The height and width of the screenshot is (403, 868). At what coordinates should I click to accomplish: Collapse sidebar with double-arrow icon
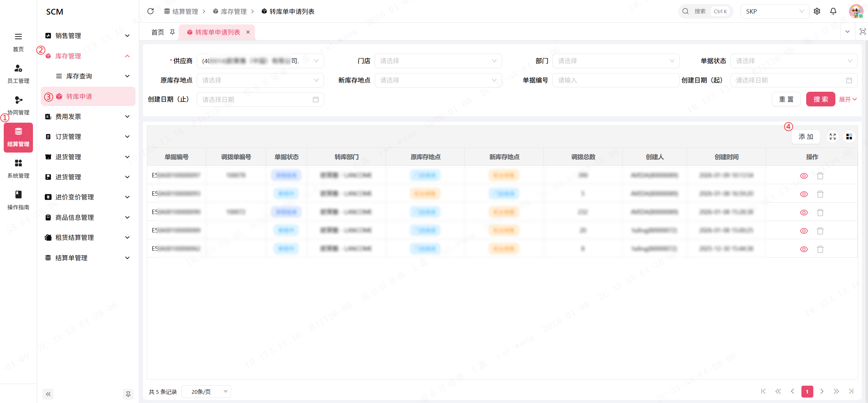tap(48, 394)
